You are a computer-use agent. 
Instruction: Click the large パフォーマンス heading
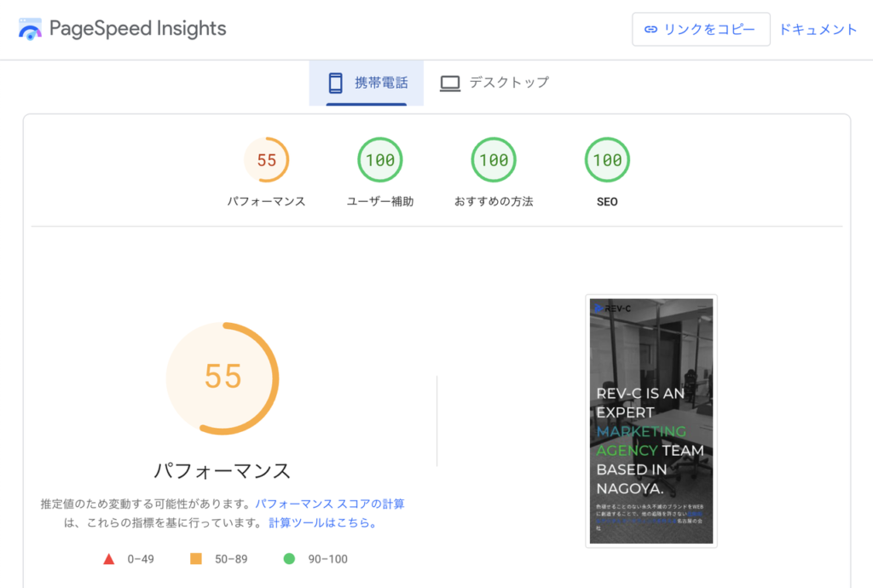pyautogui.click(x=223, y=470)
